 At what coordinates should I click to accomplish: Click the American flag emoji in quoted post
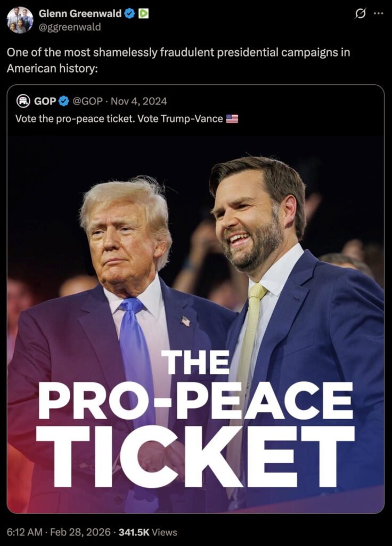pos(232,118)
